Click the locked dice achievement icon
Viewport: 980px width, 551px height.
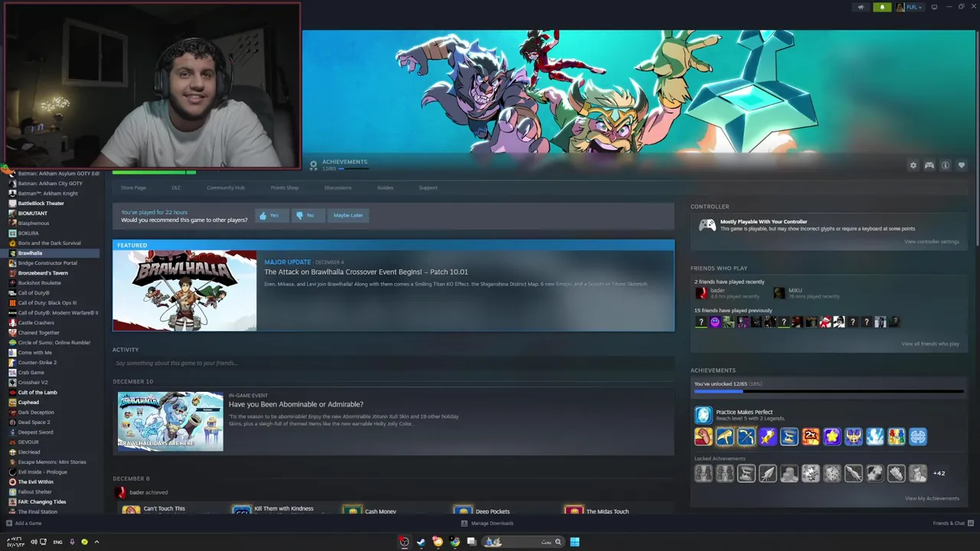pos(831,474)
